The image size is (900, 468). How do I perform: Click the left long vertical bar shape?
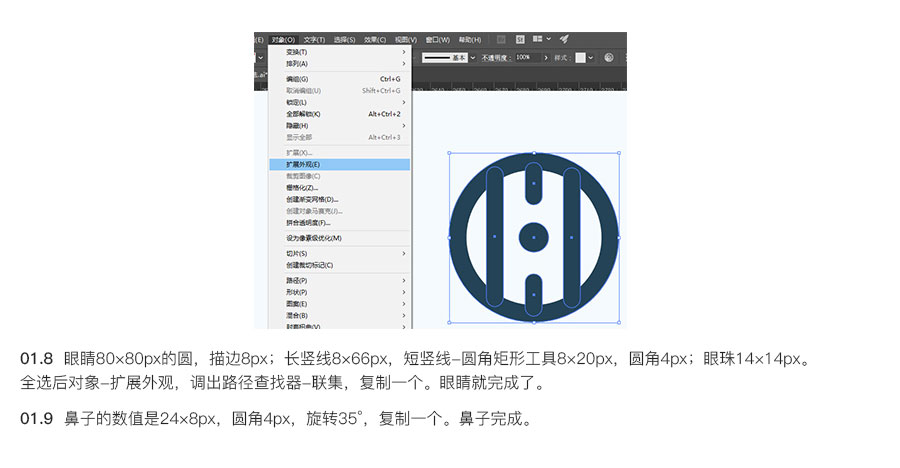coord(495,237)
